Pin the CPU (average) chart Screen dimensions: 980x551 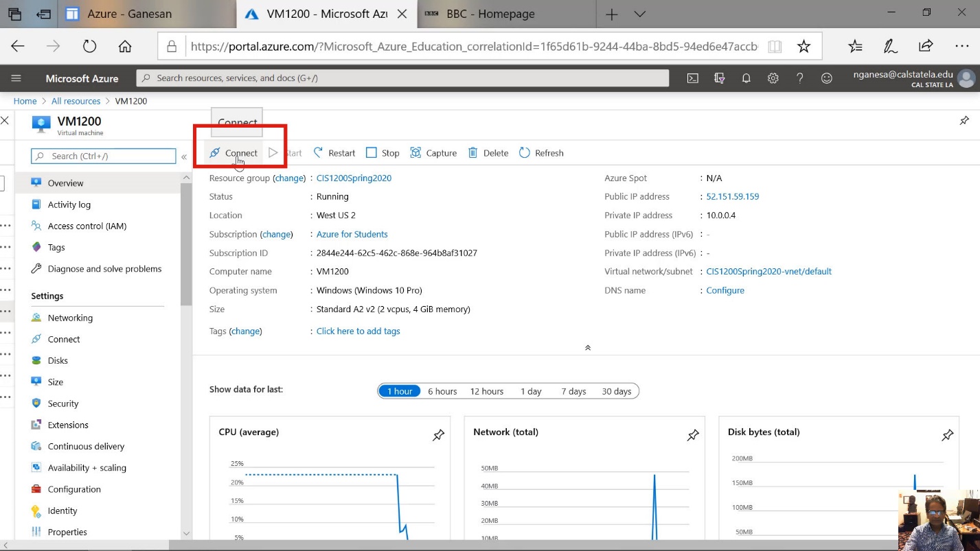[438, 435]
